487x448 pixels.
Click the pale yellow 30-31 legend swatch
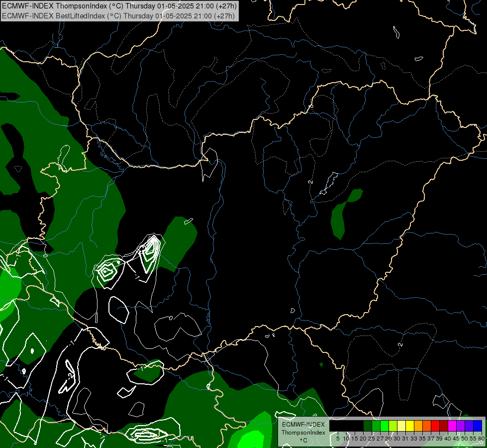coord(401,426)
